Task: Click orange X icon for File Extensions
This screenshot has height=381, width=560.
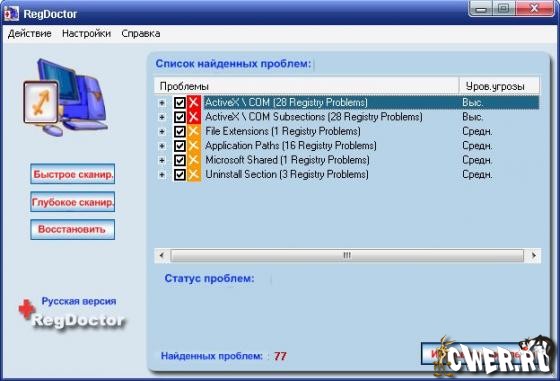Action: (x=194, y=131)
